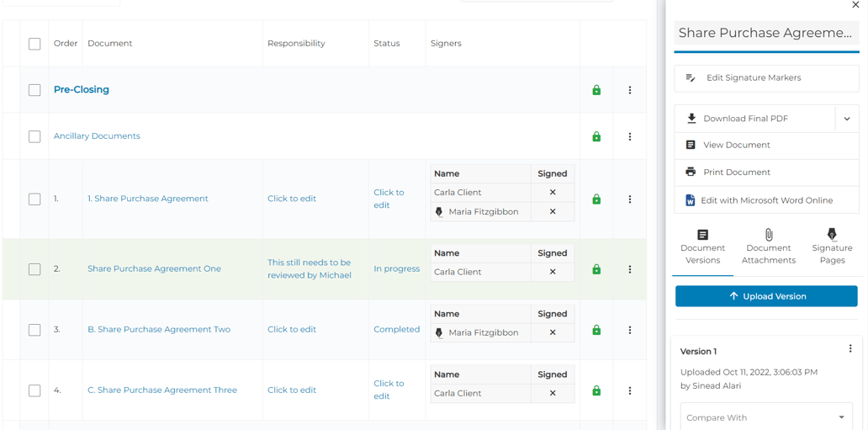Open three-dot menu for B. Share Purchase Agreement Two

[x=629, y=330]
